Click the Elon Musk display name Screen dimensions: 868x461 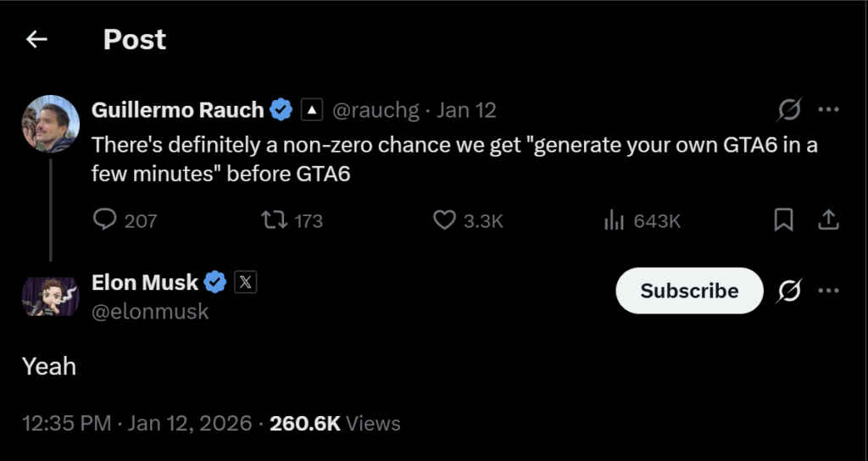pyautogui.click(x=145, y=282)
